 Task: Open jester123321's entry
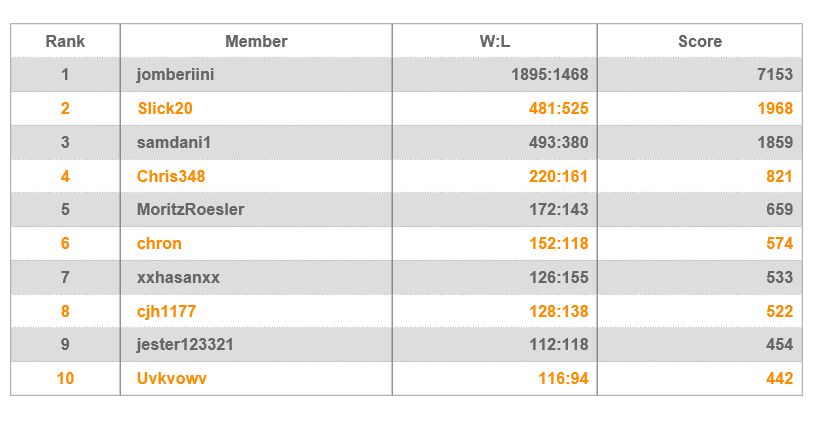(x=185, y=345)
